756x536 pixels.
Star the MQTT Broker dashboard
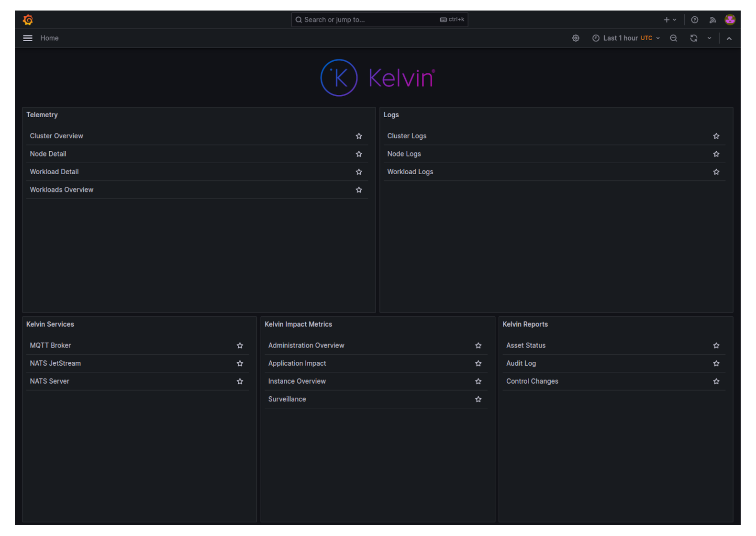click(x=240, y=346)
